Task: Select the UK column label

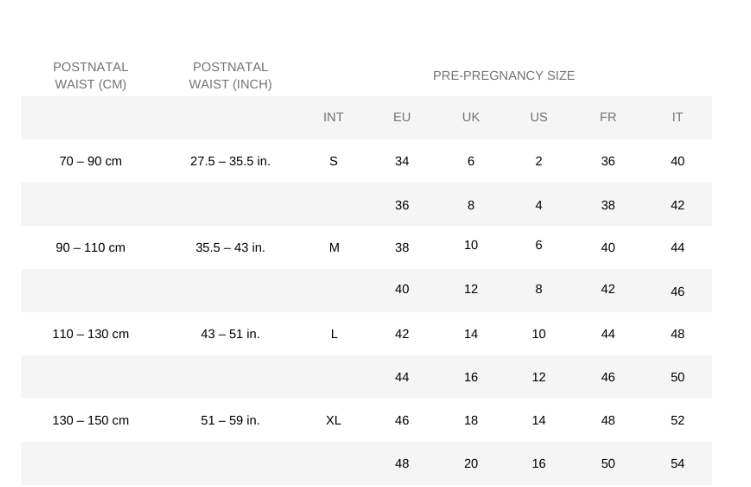Action: pos(471,118)
